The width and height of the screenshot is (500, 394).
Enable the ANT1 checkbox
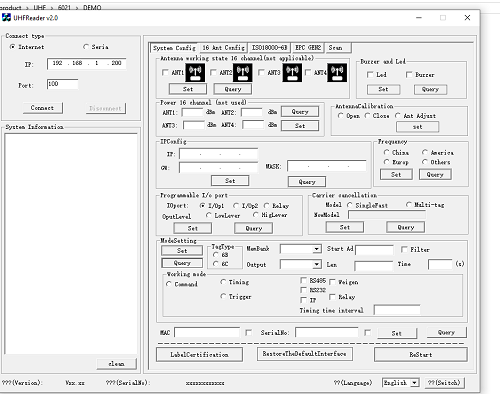tap(165, 72)
